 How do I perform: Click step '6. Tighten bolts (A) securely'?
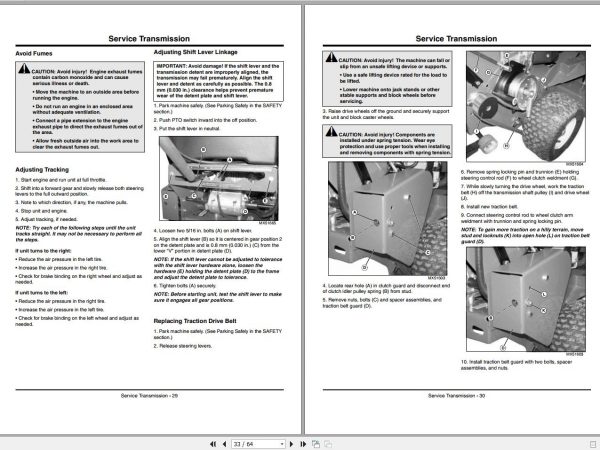tap(185, 286)
